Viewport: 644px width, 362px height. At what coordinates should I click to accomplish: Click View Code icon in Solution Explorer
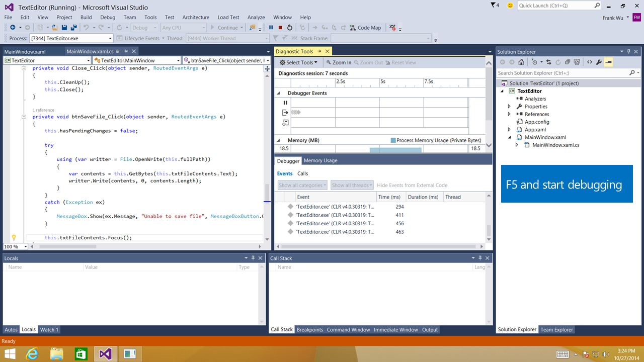589,62
